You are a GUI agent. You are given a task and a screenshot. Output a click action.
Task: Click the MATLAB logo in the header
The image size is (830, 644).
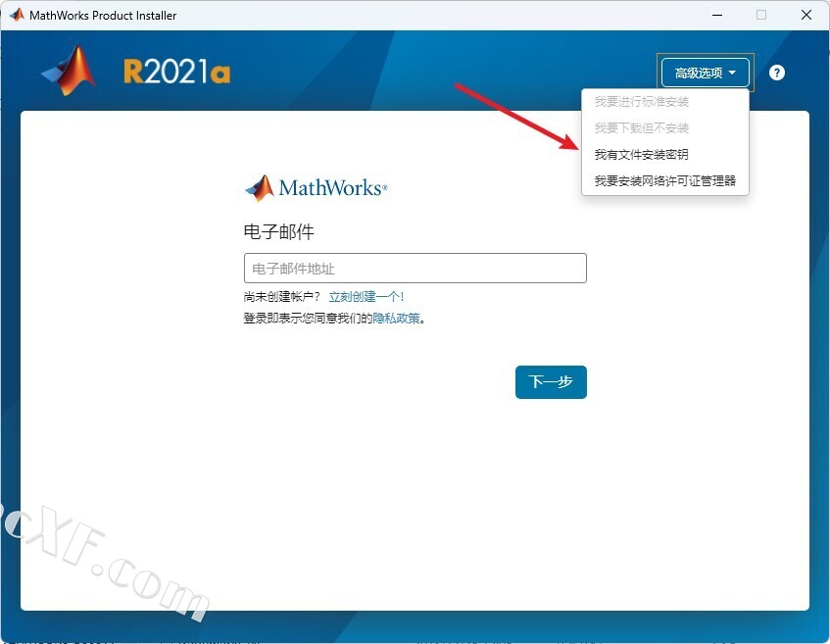(69, 71)
